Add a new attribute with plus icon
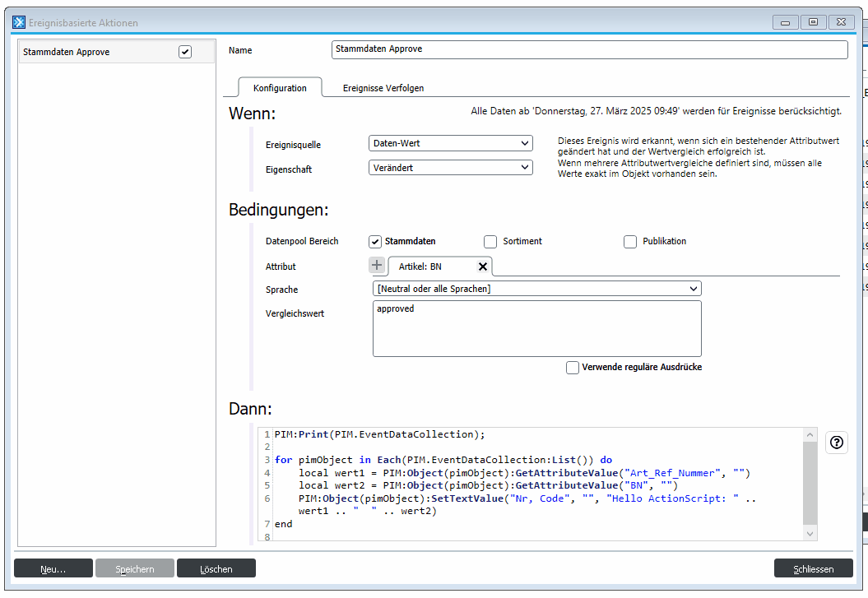The width and height of the screenshot is (868, 598). (377, 266)
